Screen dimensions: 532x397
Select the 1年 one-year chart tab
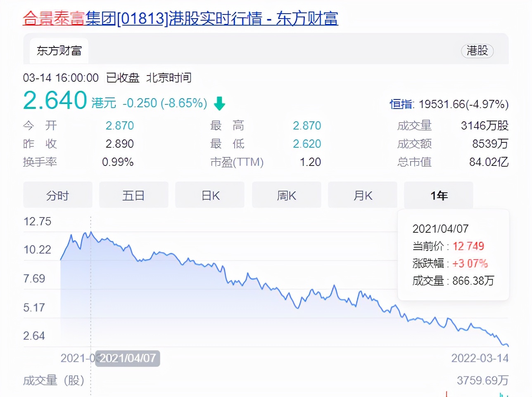tap(438, 195)
